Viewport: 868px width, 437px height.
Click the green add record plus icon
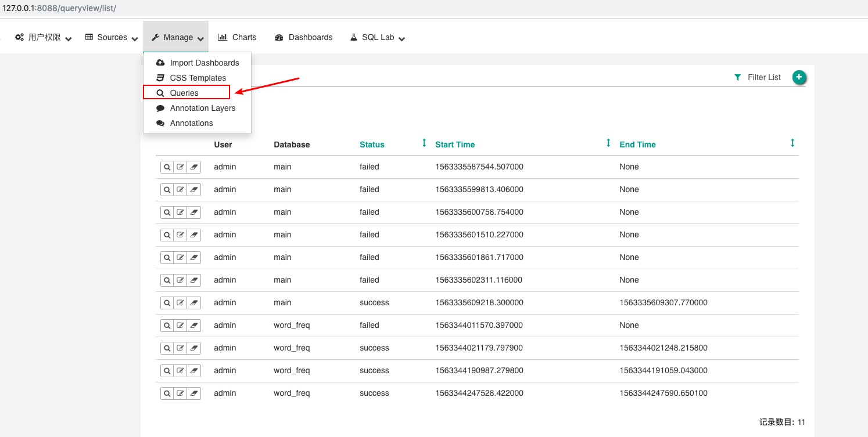(x=799, y=77)
